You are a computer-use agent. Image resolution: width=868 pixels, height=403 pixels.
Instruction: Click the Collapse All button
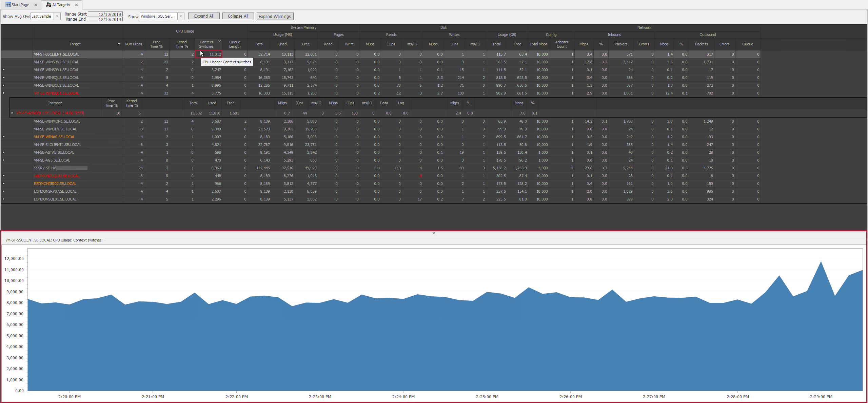238,16
